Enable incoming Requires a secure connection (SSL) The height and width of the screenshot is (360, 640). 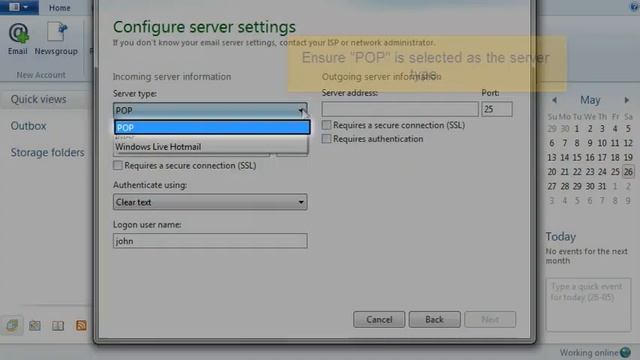[118, 165]
